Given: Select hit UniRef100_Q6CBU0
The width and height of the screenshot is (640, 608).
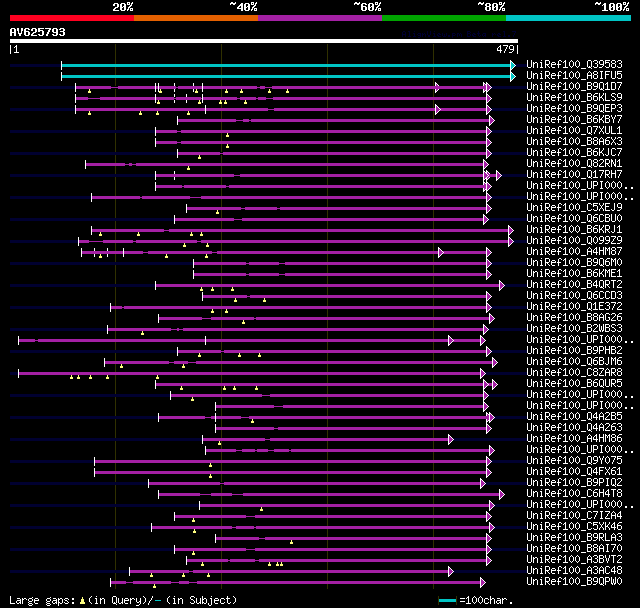Looking at the screenshot, I should pos(574,218).
